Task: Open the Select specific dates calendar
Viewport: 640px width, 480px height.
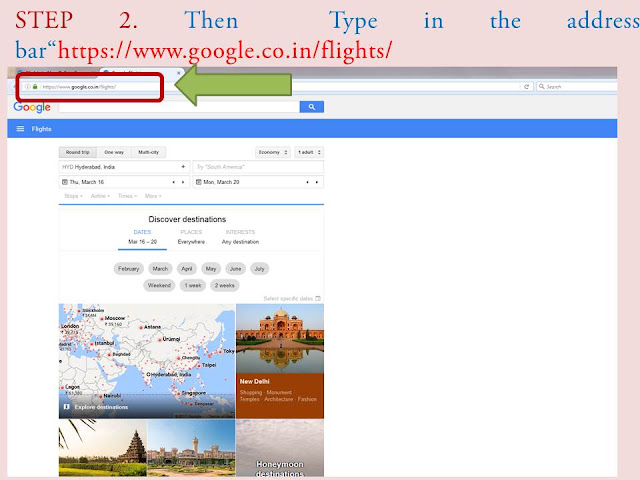Action: pyautogui.click(x=318, y=298)
